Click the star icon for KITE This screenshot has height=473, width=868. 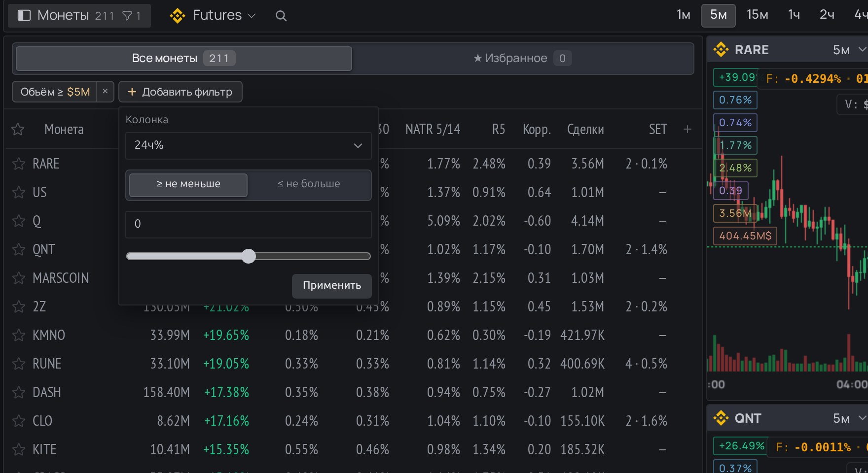(19, 449)
